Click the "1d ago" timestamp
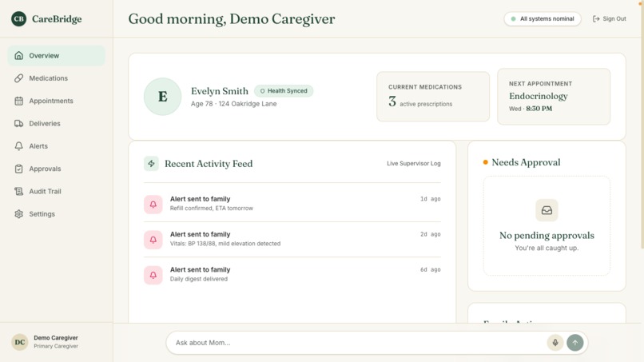644x362 pixels. pos(430,199)
